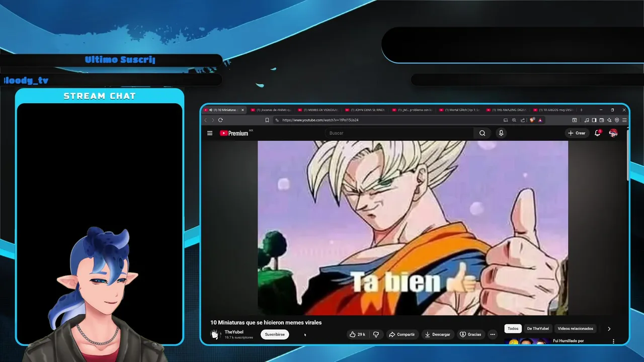Click the search magnifier button
Image resolution: width=644 pixels, height=362 pixels.
(x=482, y=133)
